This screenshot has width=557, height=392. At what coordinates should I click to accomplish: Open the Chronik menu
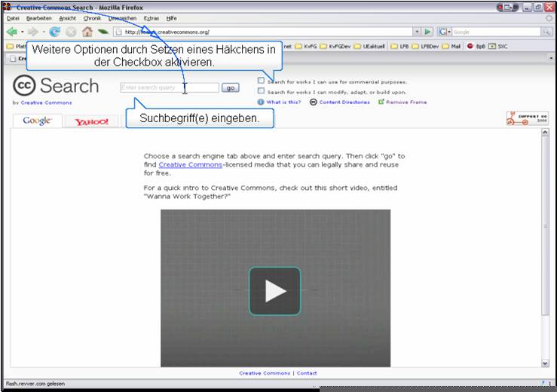(92, 18)
